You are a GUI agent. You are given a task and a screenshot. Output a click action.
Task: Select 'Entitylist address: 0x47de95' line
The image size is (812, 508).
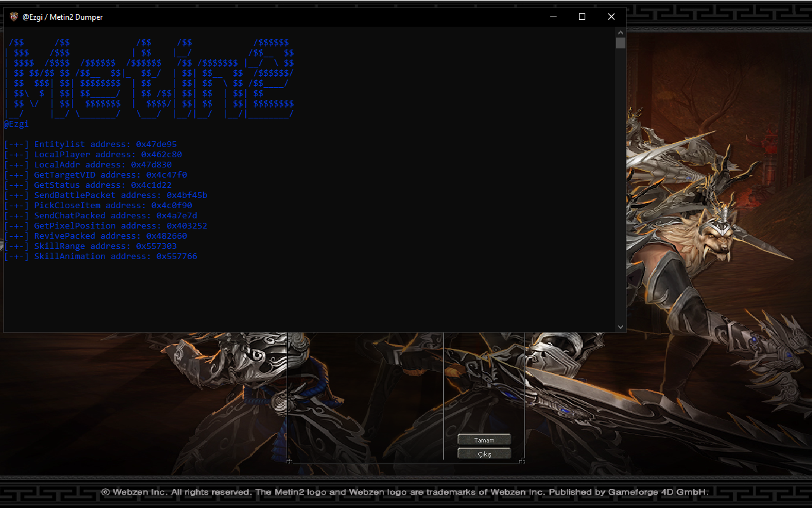click(90, 145)
